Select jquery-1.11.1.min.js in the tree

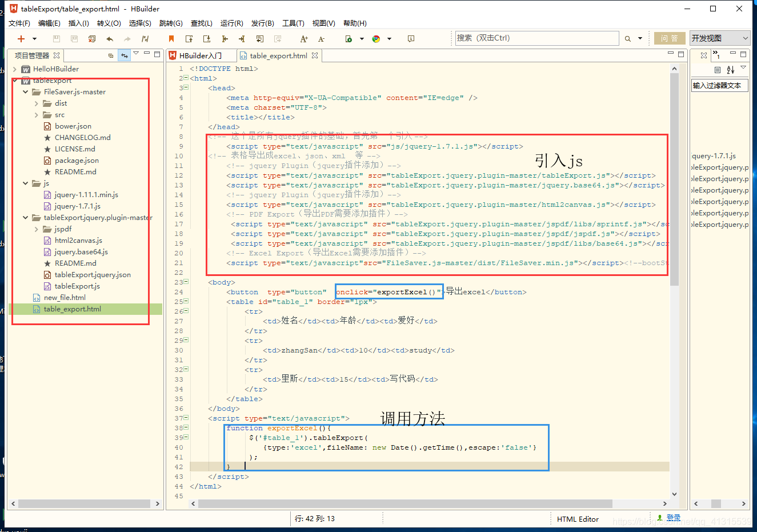(86, 195)
